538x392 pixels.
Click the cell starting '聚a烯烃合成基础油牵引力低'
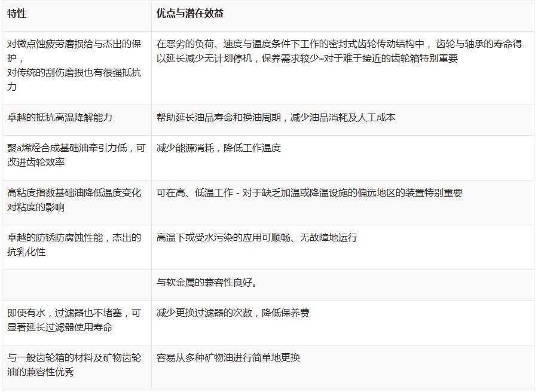pos(76,155)
